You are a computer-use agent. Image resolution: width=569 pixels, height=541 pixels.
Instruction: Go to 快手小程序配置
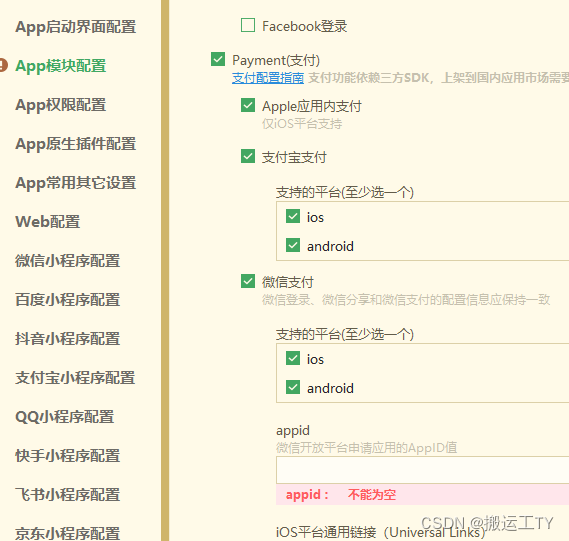(x=67, y=456)
